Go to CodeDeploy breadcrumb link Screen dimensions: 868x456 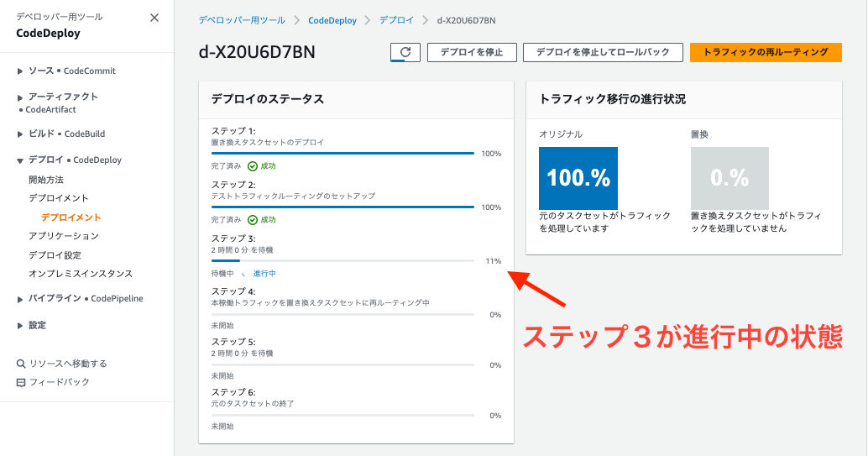[332, 20]
